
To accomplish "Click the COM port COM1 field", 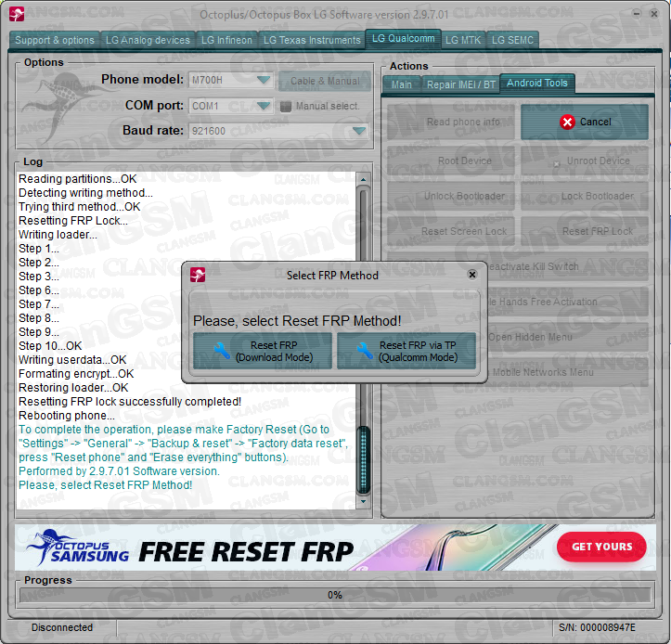I will click(x=231, y=106).
